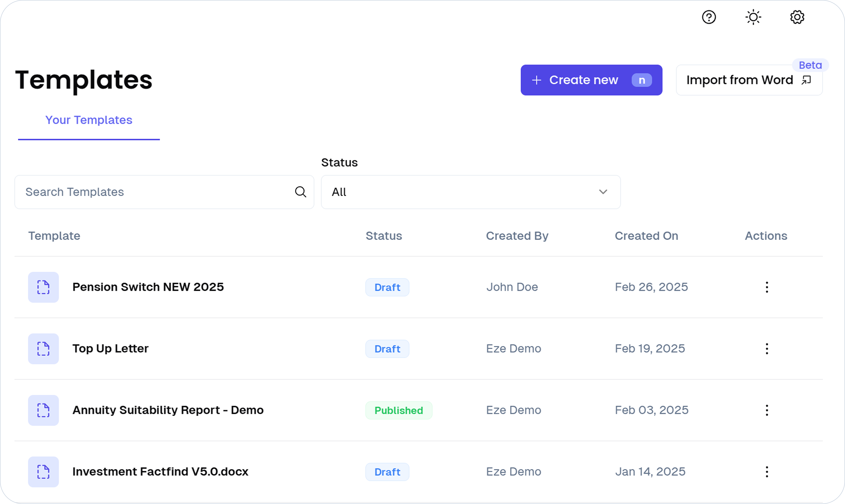The height and width of the screenshot is (504, 845).
Task: Click Investment Factfind V5.0.docx document icon
Action: point(43,472)
